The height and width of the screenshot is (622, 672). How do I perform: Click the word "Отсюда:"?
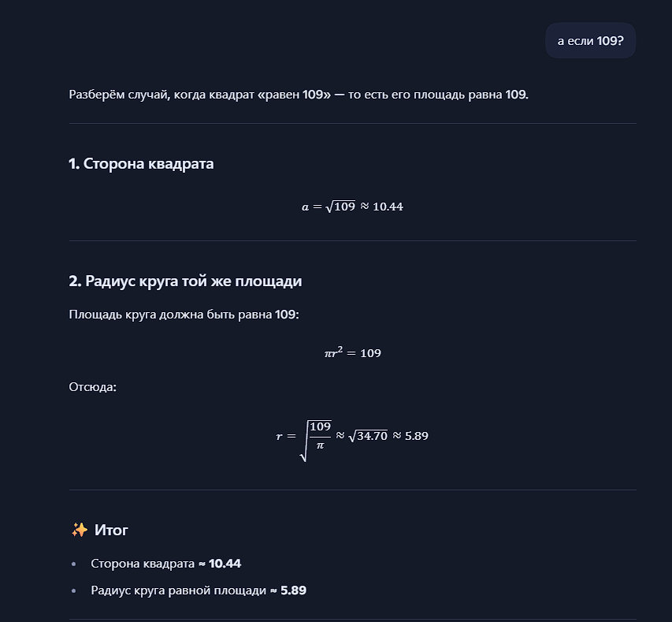[x=92, y=387]
